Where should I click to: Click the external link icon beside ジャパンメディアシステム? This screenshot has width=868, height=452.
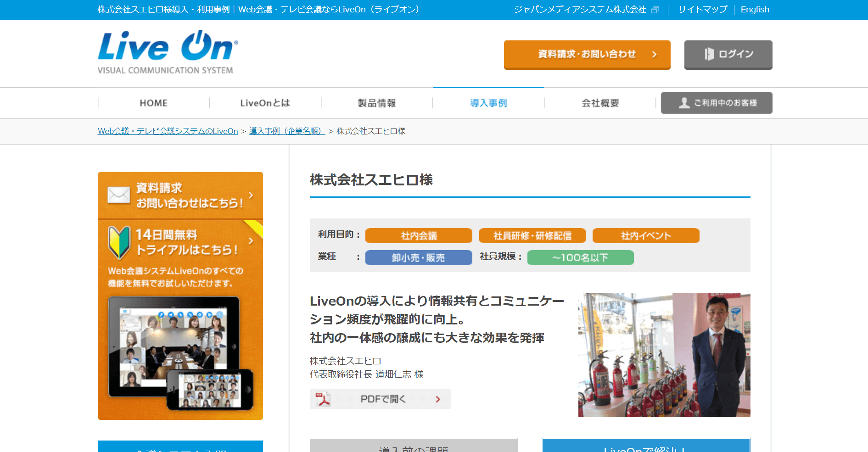point(655,10)
